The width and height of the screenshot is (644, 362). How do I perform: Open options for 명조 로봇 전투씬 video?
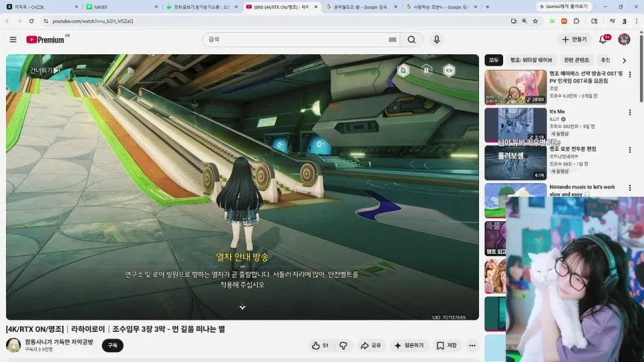click(630, 149)
